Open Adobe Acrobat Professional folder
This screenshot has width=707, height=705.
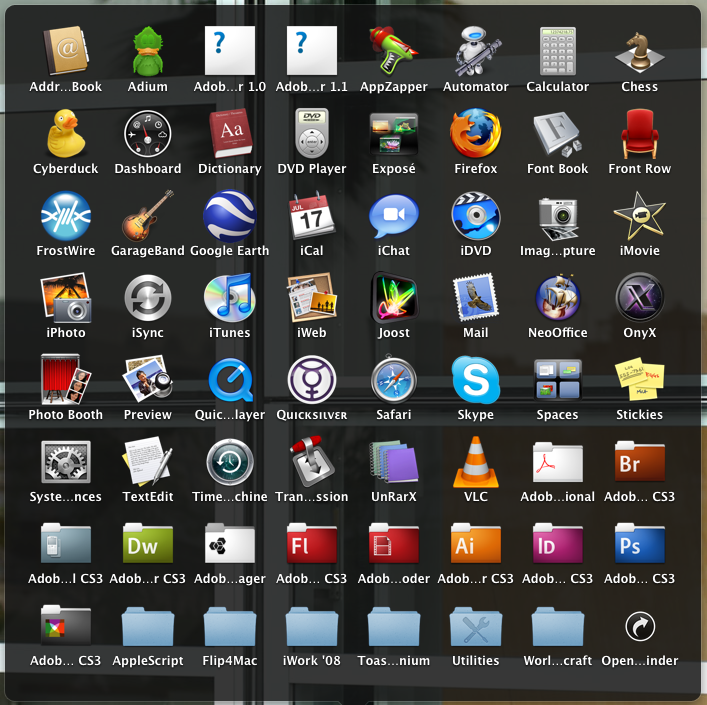tap(558, 462)
